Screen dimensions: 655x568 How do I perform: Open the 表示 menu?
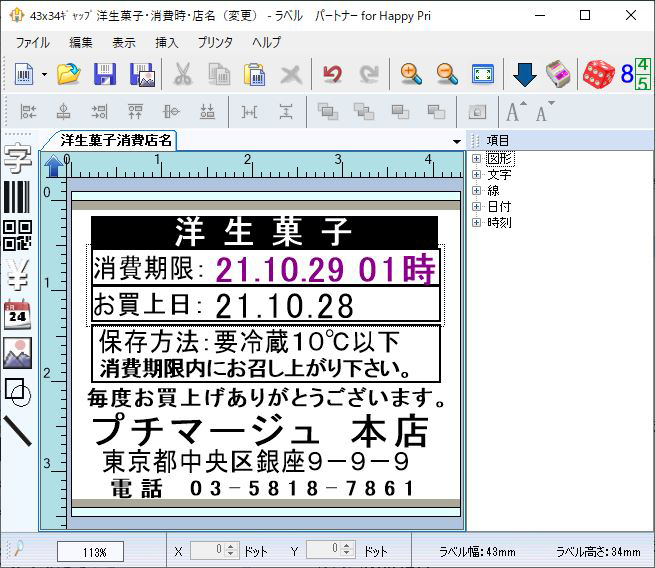(x=124, y=42)
